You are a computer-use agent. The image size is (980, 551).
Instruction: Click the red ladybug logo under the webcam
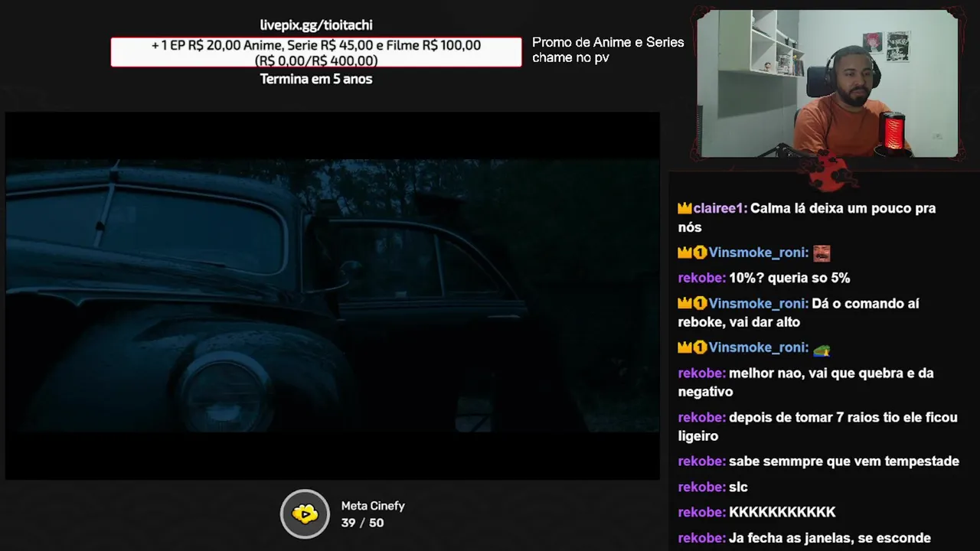pyautogui.click(x=830, y=173)
